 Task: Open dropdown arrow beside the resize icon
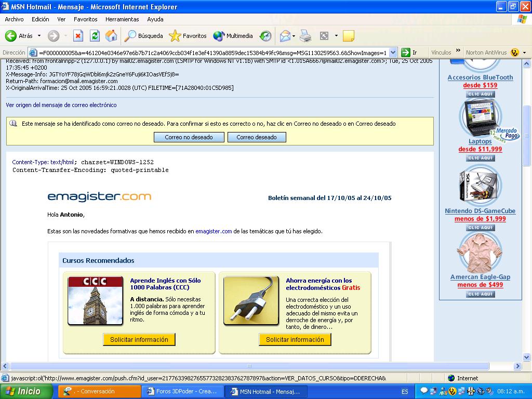[x=336, y=36]
